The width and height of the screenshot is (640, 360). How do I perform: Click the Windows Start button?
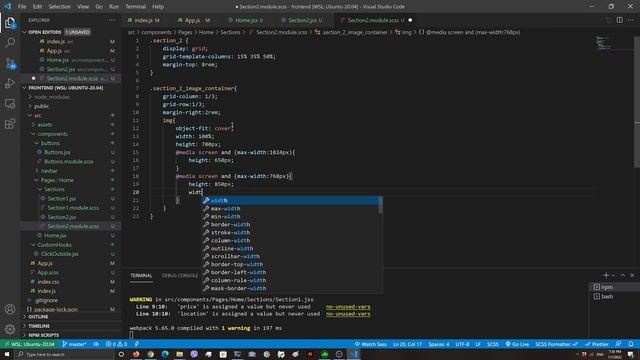[x=7, y=354]
